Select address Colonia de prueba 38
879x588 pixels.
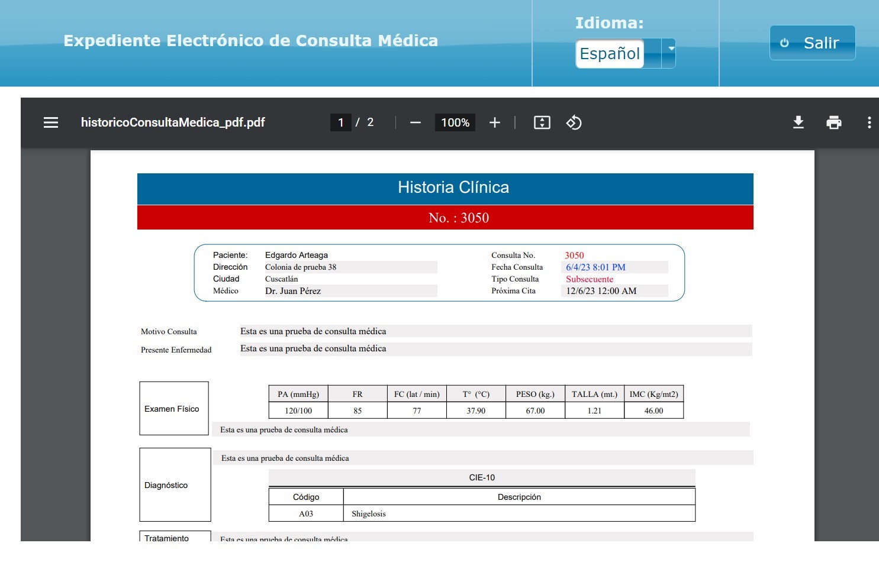(301, 267)
